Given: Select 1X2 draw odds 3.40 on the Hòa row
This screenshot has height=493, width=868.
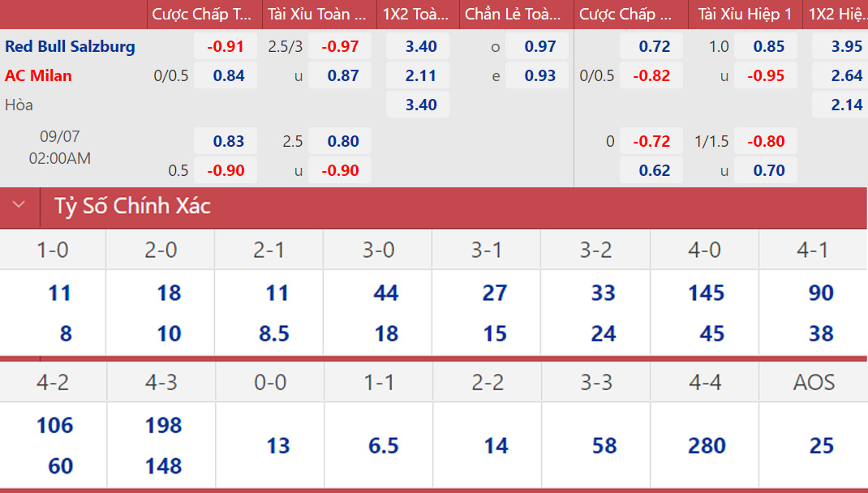Looking at the screenshot, I should pos(421,105).
